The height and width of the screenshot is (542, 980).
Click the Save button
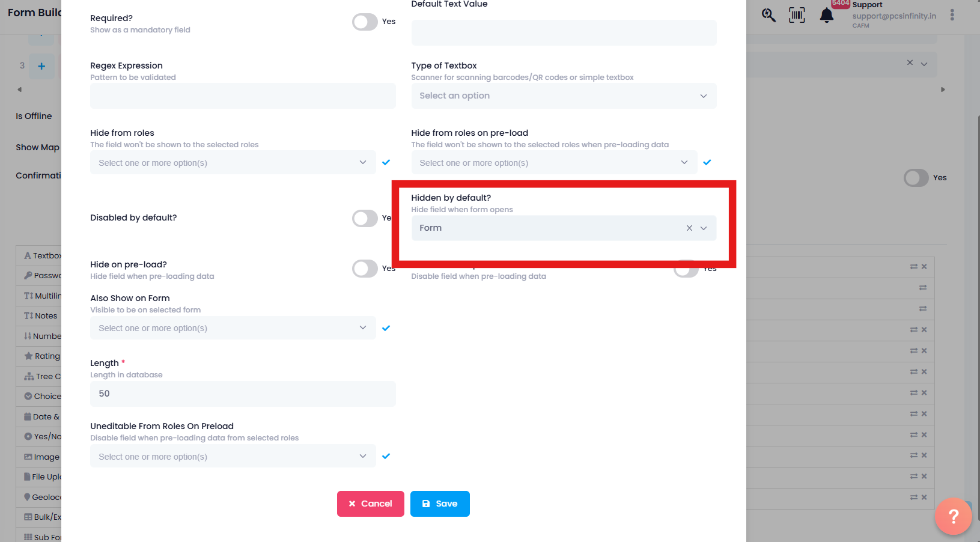(440, 504)
